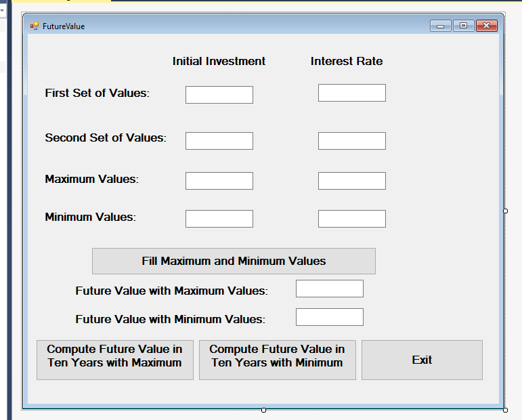The image size is (522, 420).
Task: Close the FutureValue form window
Action: (x=487, y=26)
